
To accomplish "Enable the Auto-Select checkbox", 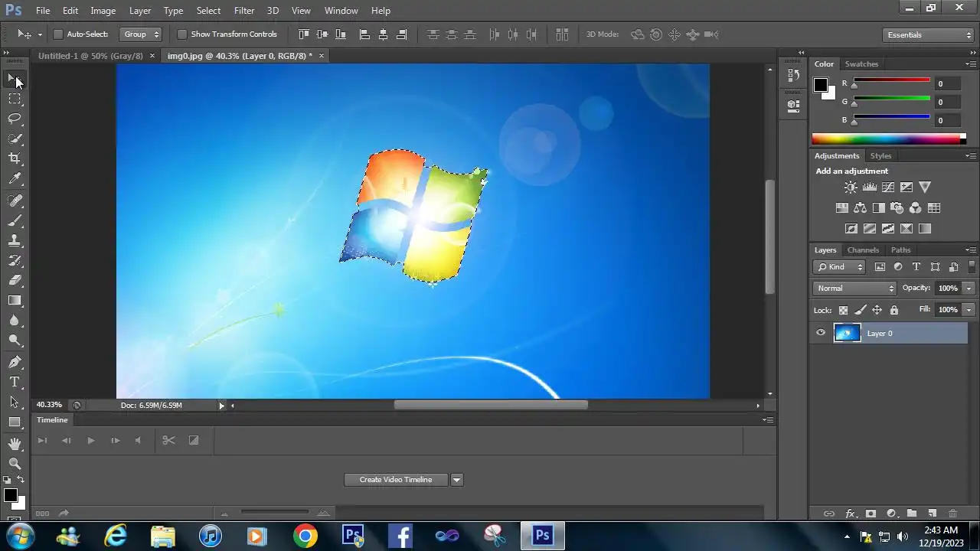I will tap(57, 34).
